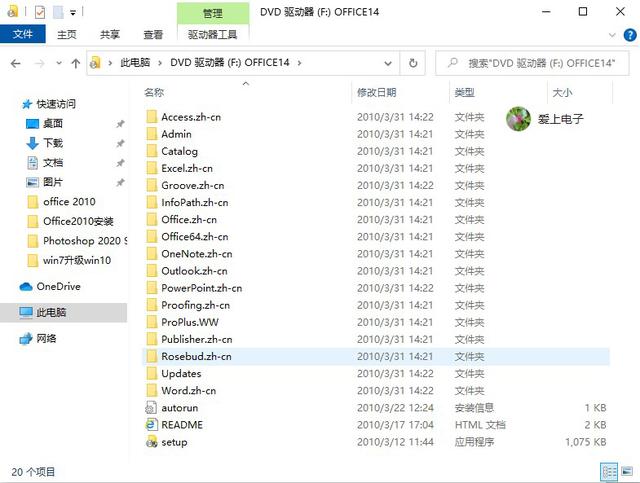Switch to details view layout icon
Viewport: 640px width, 483px height.
[609, 472]
